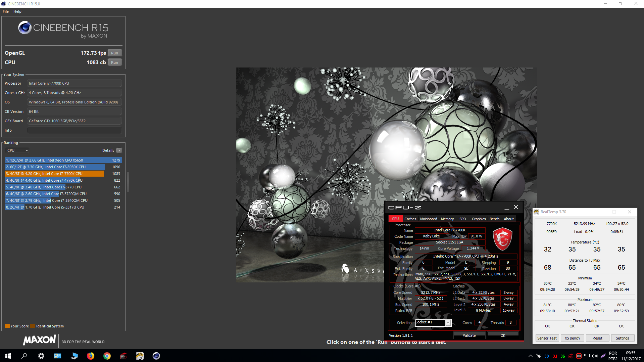Switch to Cinebench taskbar icon
Image resolution: width=644 pixels, height=362 pixels.
point(156,356)
